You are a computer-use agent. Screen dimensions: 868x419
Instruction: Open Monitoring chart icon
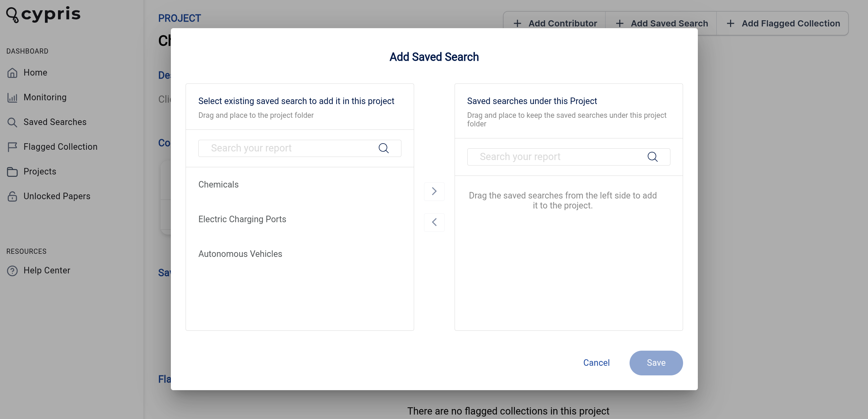pyautogui.click(x=12, y=98)
